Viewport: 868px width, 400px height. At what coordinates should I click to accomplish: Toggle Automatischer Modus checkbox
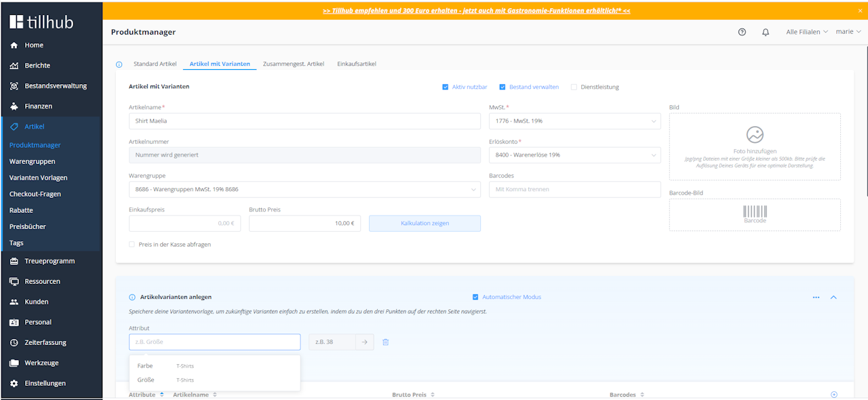click(x=475, y=297)
